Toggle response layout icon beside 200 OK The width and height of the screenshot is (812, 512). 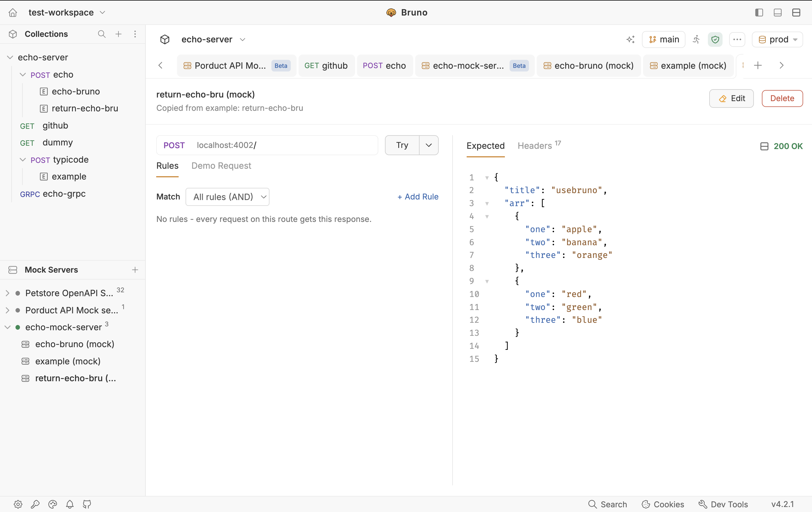pos(764,146)
